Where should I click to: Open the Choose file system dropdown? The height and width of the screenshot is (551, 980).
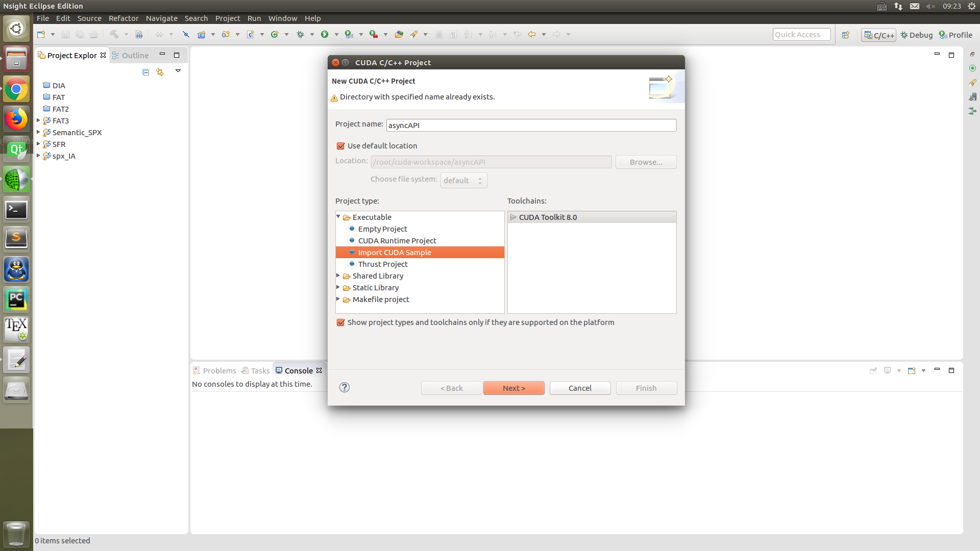[x=463, y=180]
